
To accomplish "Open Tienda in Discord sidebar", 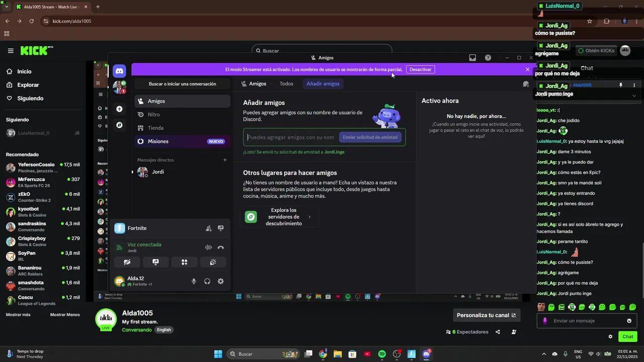I will coord(182,128).
